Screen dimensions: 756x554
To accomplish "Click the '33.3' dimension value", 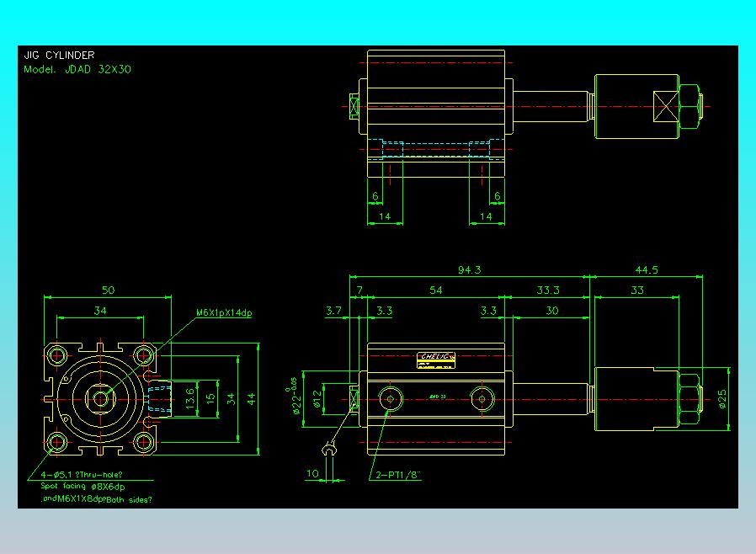I will click(548, 290).
